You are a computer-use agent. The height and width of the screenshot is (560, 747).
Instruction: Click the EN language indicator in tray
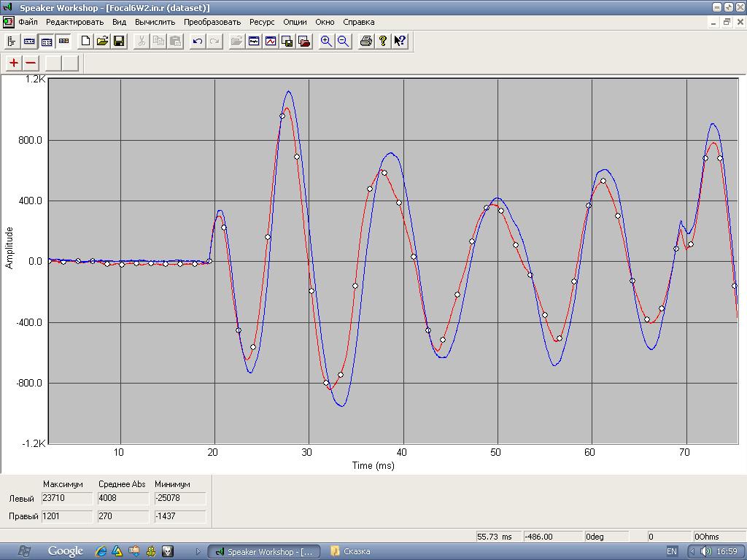[x=672, y=551]
